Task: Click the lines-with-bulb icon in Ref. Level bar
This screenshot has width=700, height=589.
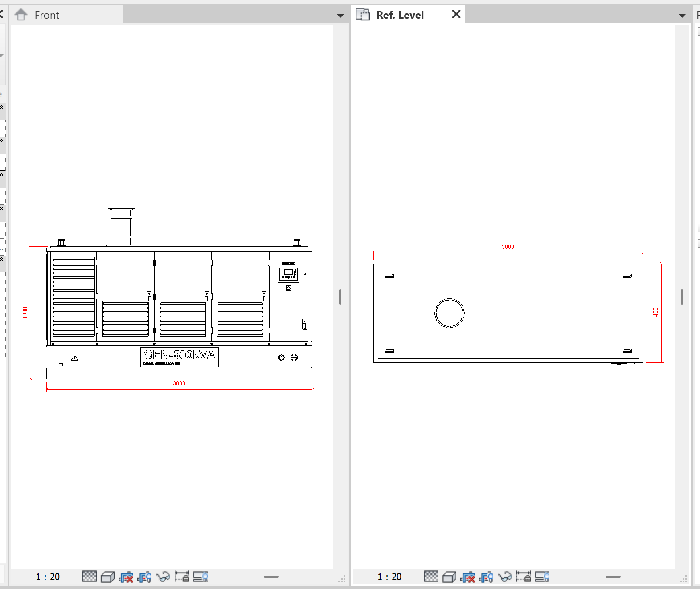Action: (542, 577)
